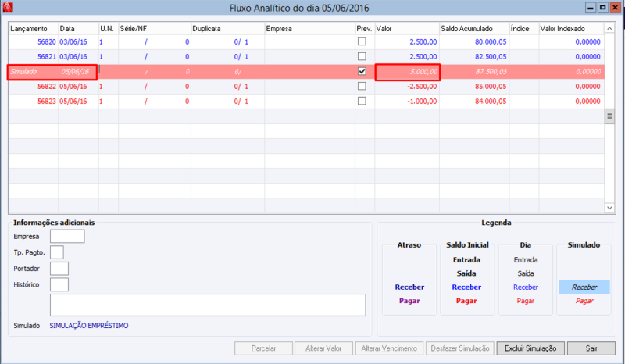Viewport: 625px width, 364px height.
Task: Click Receber under Saldo Inicial legend
Action: (466, 287)
